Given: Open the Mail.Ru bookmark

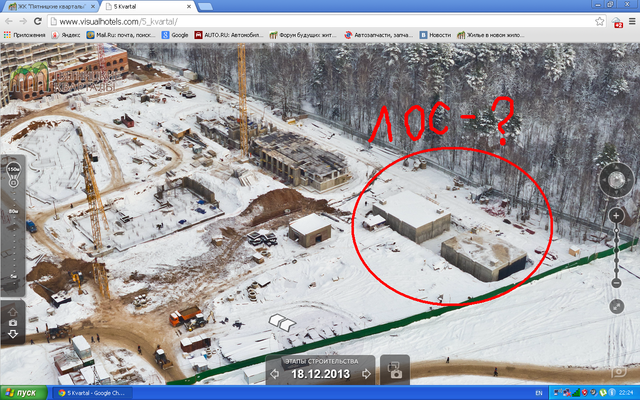Looking at the screenshot, I should (x=121, y=35).
